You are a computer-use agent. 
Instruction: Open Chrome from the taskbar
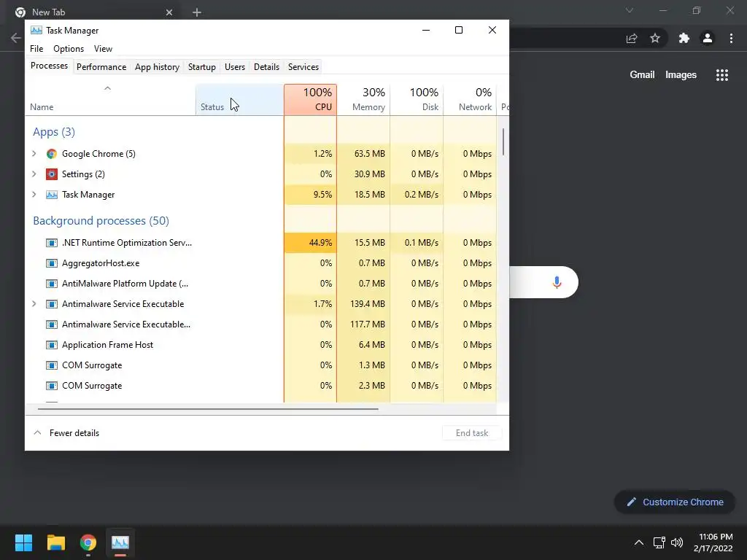click(x=88, y=542)
